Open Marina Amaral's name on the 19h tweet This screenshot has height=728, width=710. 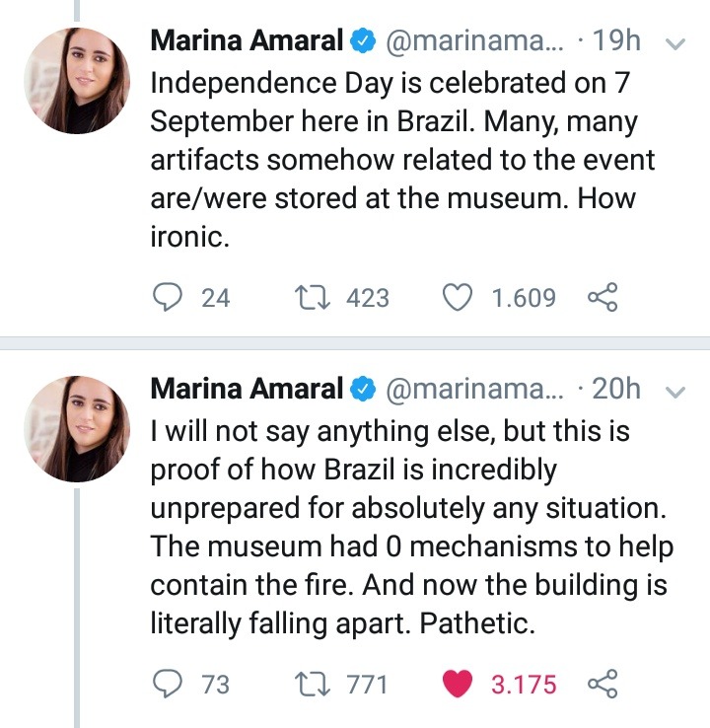[x=247, y=41]
